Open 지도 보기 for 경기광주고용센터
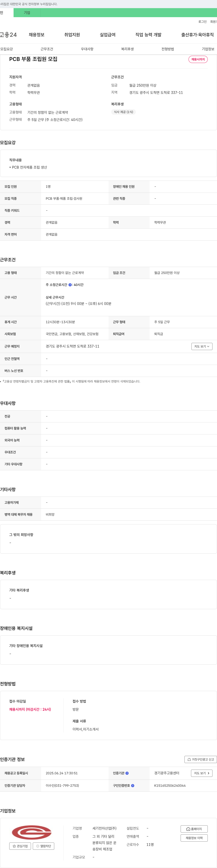 tap(202, 773)
